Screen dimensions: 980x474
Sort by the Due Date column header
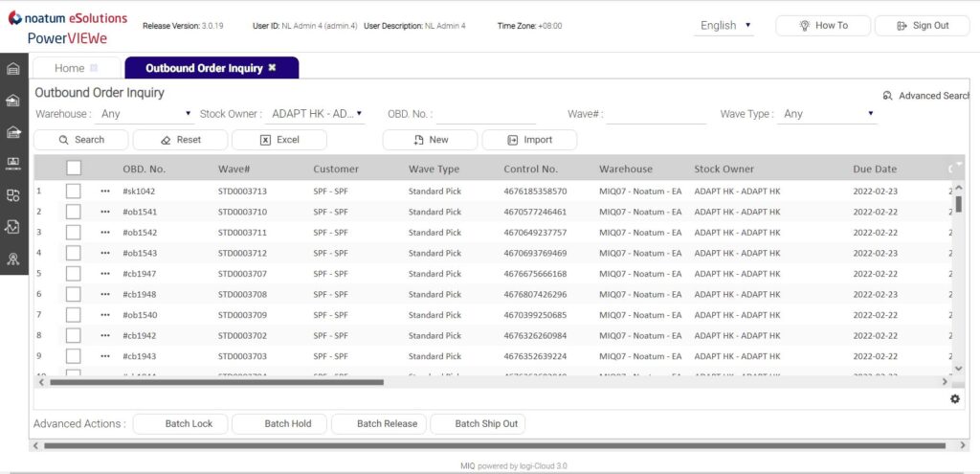[875, 169]
